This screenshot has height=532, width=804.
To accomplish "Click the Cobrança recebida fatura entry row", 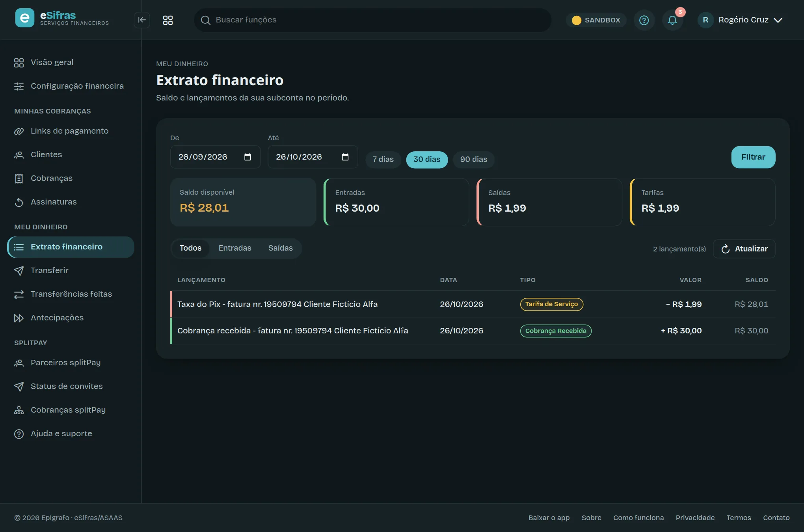I will tap(473, 331).
